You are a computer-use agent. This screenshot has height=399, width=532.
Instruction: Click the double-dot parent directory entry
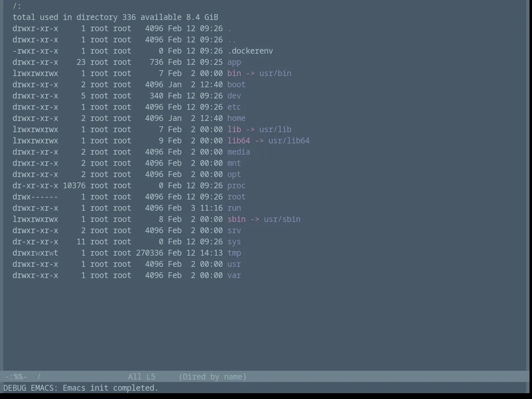click(x=232, y=40)
